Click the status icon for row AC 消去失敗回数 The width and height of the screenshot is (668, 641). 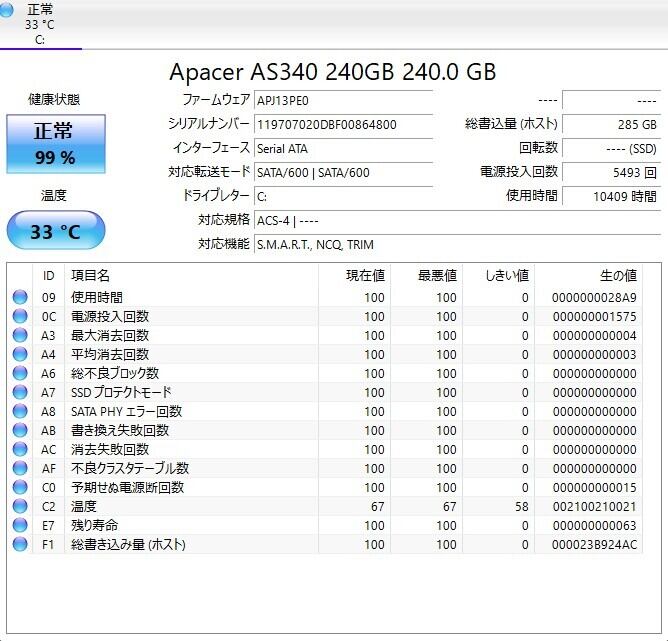(20, 449)
